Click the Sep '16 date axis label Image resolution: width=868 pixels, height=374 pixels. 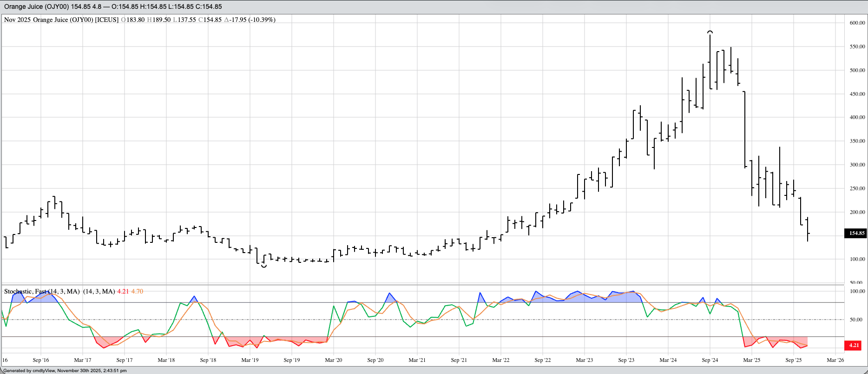[41, 360]
